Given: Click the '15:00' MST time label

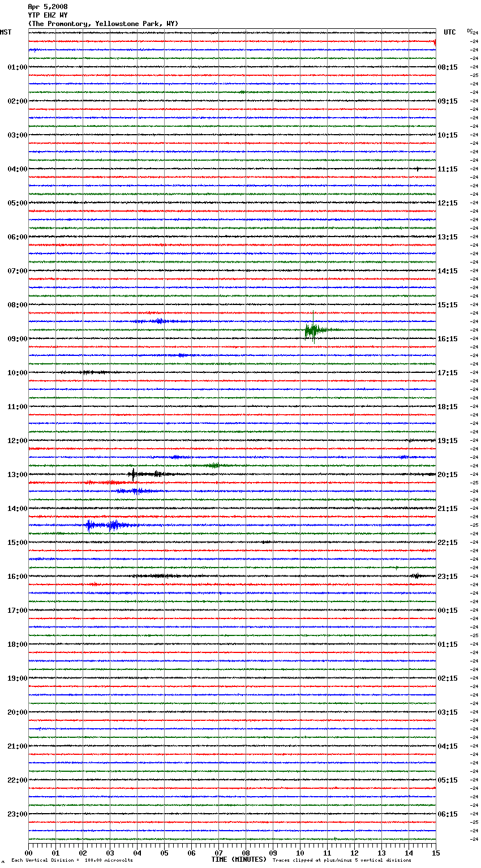Looking at the screenshot, I should point(18,543).
